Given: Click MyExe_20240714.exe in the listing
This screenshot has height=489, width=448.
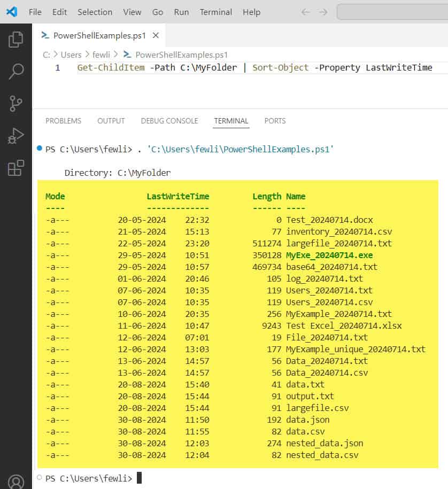Looking at the screenshot, I should point(329,255).
